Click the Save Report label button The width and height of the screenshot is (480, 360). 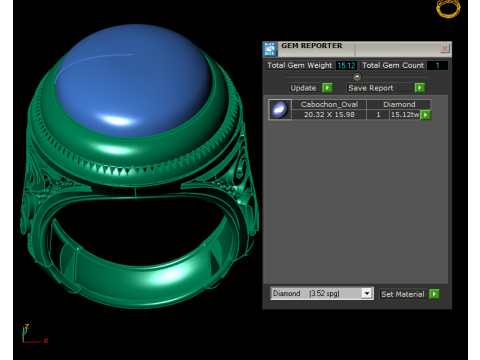point(380,88)
